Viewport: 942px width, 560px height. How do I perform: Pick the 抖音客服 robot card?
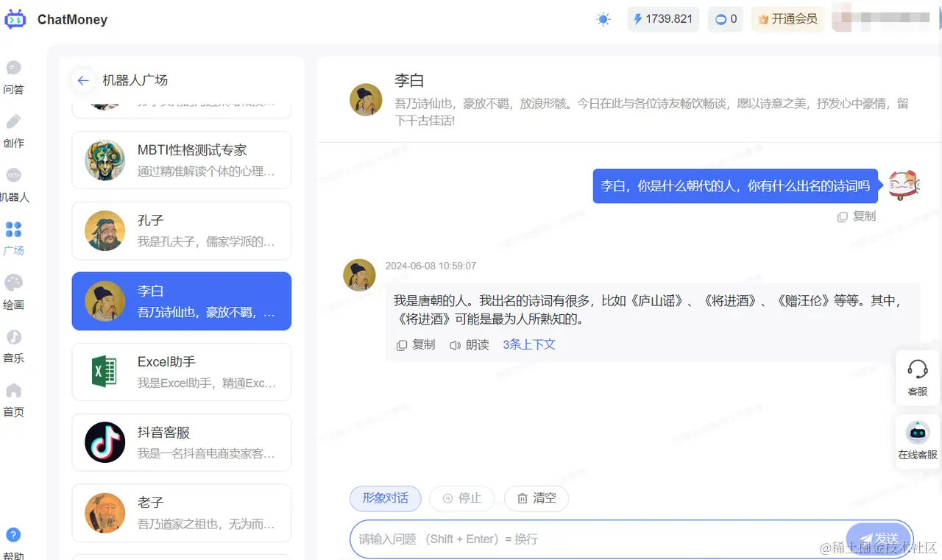[x=181, y=442]
